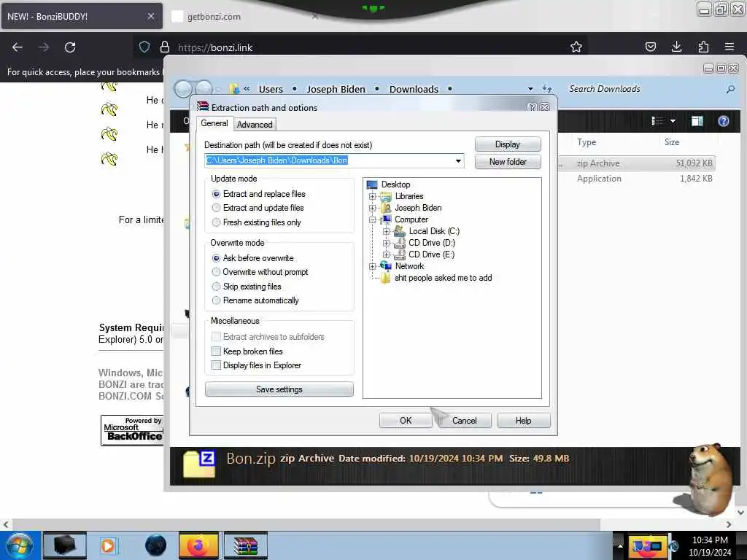The width and height of the screenshot is (747, 560).
Task: Open the shield tracking protection icon
Action: pos(144,47)
